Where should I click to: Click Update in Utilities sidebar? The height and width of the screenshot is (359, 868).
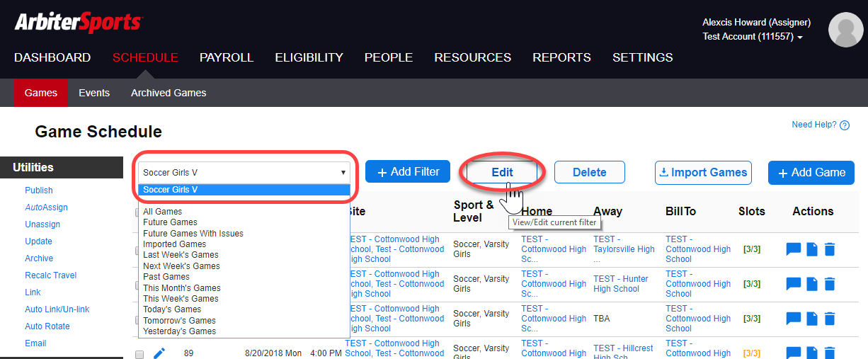click(x=39, y=241)
